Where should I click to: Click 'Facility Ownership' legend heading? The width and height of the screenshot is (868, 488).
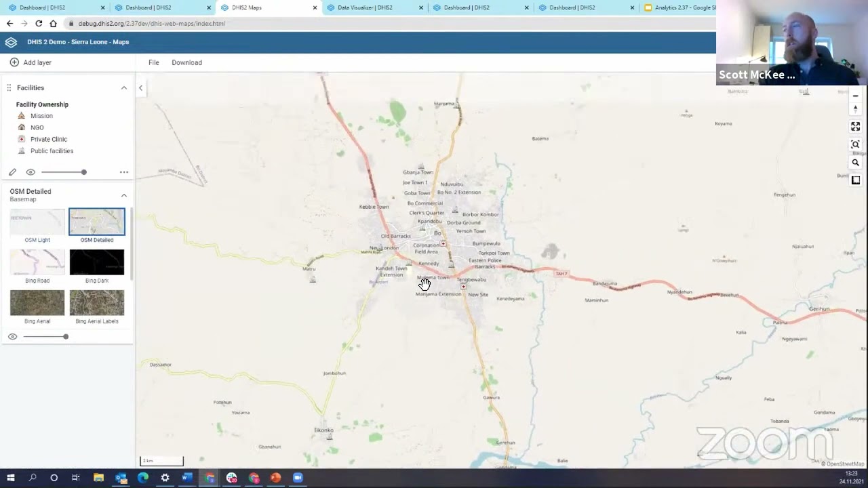[x=42, y=104]
